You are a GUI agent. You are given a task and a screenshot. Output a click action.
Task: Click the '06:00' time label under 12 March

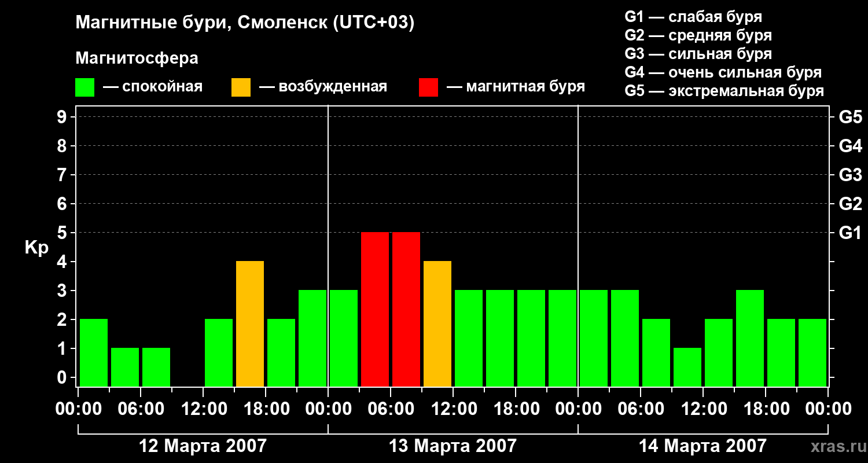[141, 409]
